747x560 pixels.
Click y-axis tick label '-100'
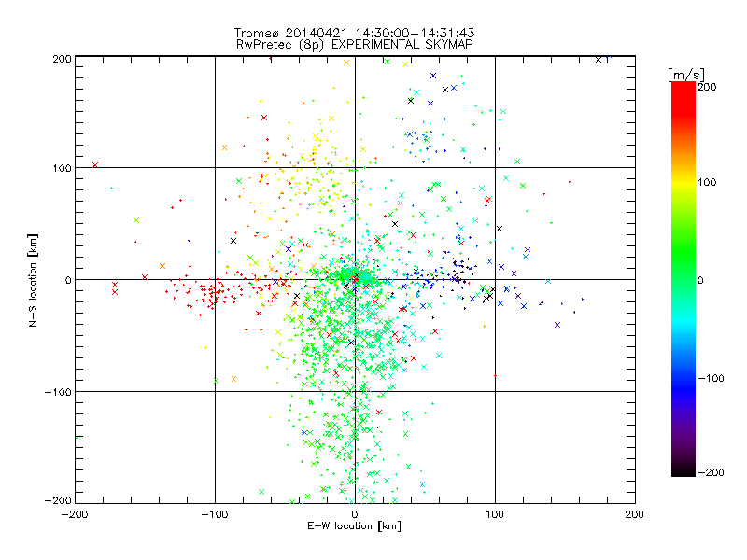pos(58,392)
